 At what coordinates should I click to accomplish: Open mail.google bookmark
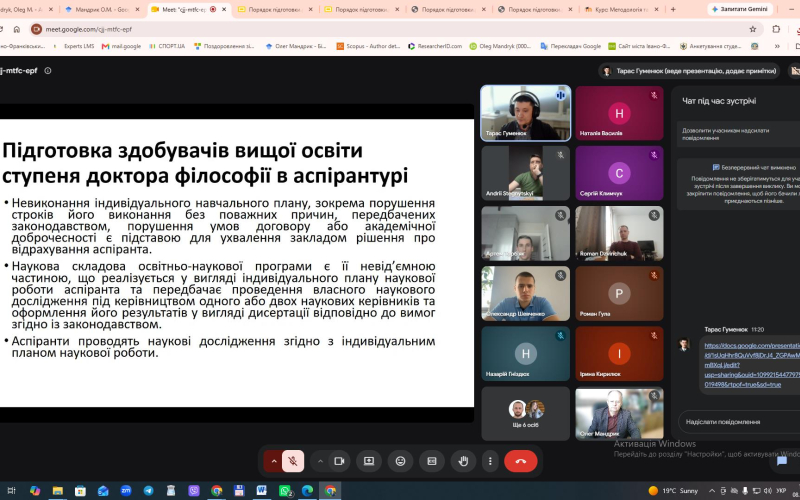click(121, 46)
